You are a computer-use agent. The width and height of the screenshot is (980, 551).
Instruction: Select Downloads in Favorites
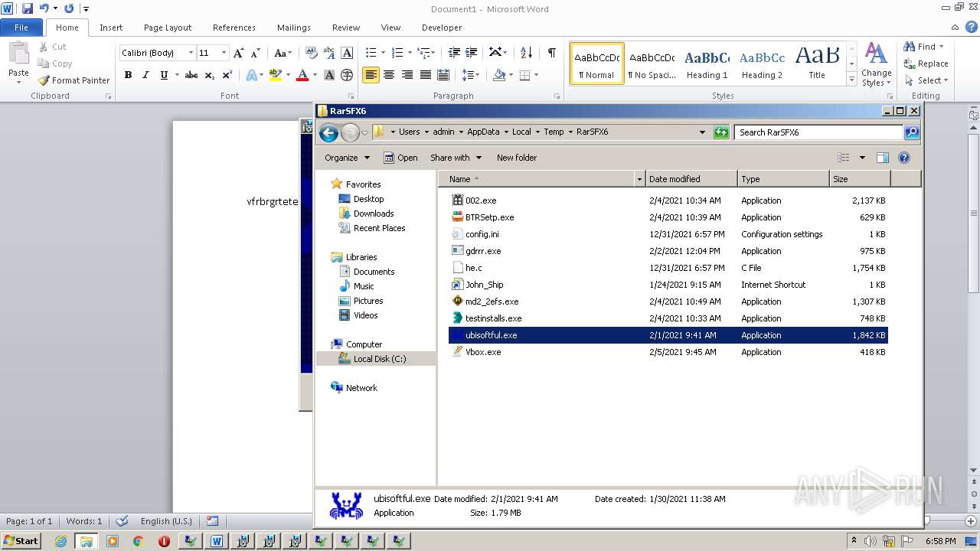pos(374,214)
